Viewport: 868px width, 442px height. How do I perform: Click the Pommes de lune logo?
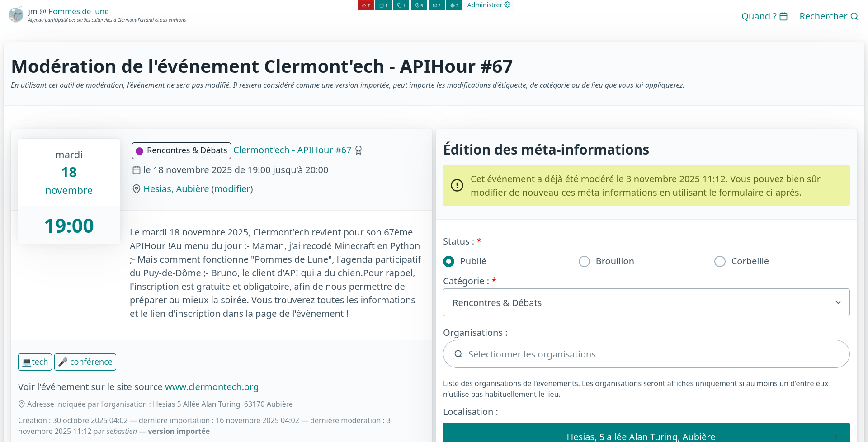(x=16, y=15)
